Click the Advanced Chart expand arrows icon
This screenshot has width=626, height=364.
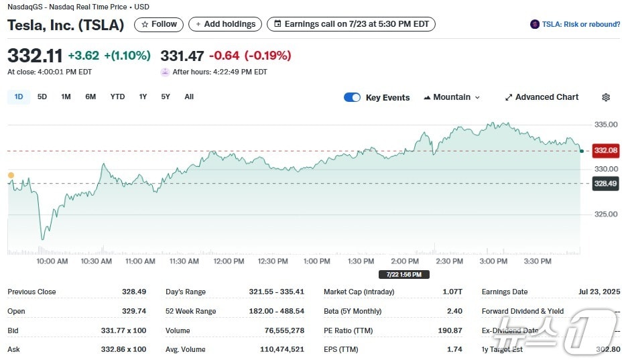(x=509, y=97)
